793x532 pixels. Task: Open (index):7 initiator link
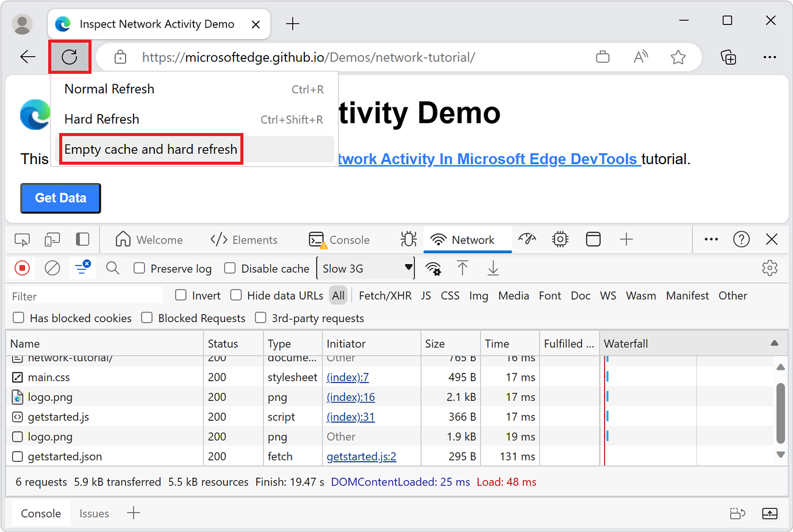[x=348, y=377]
